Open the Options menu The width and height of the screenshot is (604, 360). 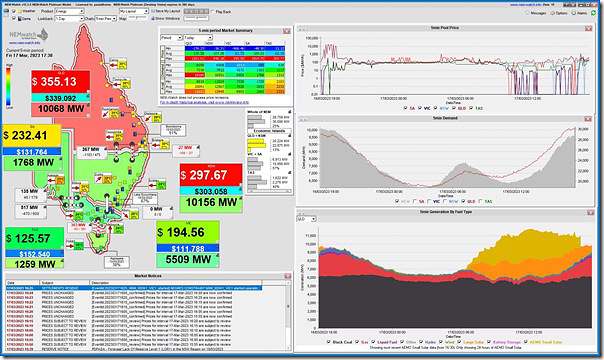coord(559,13)
